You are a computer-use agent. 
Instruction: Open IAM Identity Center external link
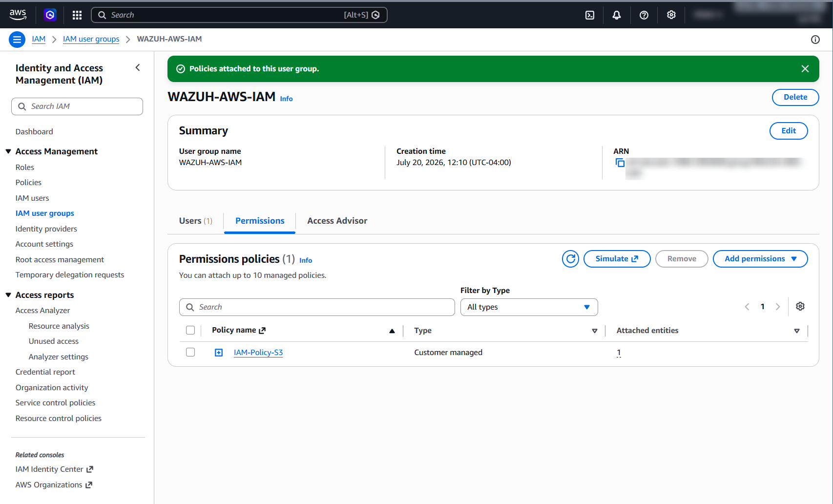click(x=54, y=469)
